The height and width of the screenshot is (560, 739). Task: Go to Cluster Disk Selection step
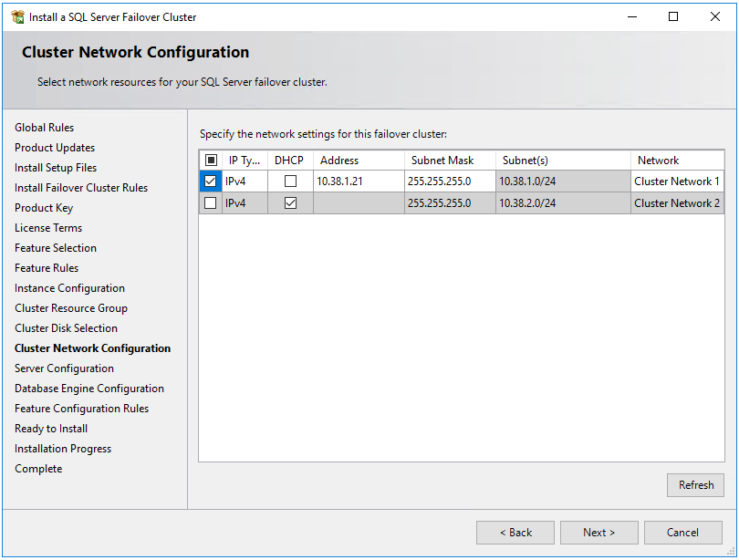[x=65, y=327]
